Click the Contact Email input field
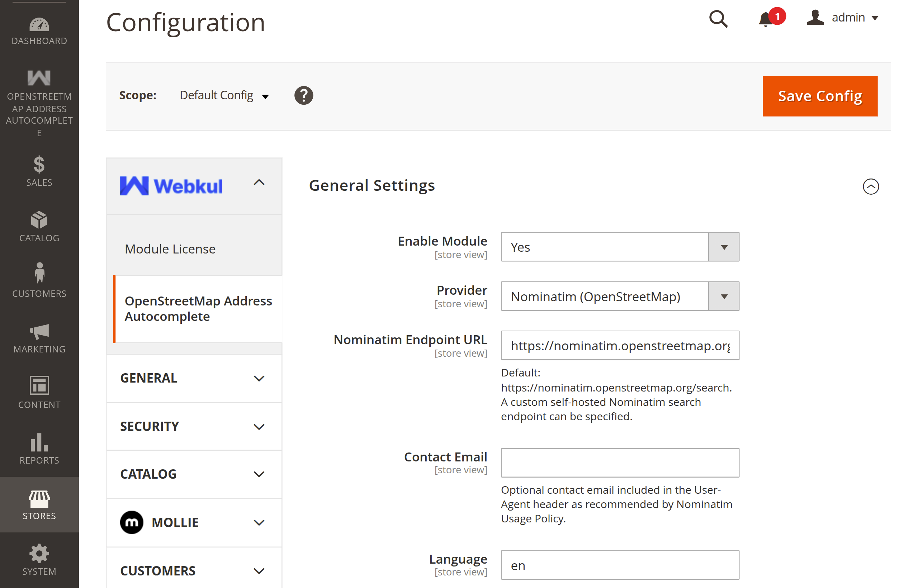The image size is (918, 588). [620, 463]
